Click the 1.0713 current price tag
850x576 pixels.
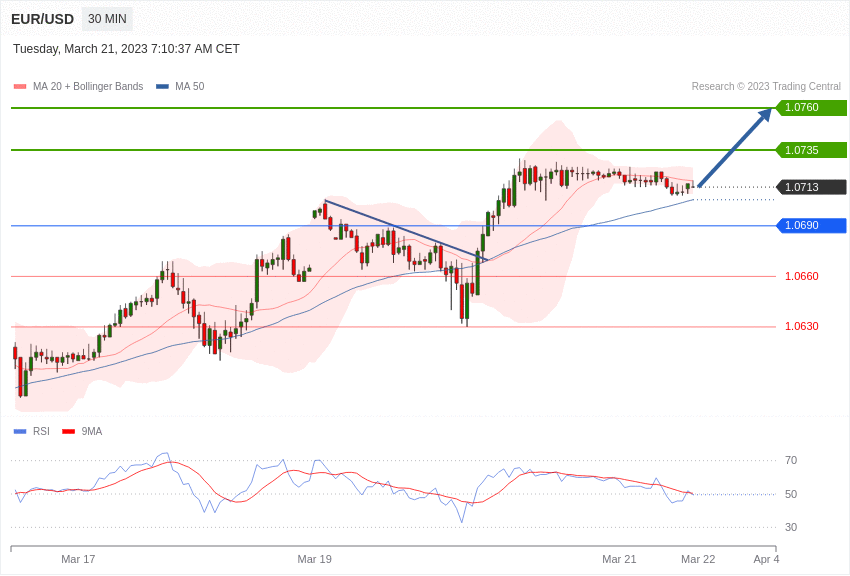811,187
